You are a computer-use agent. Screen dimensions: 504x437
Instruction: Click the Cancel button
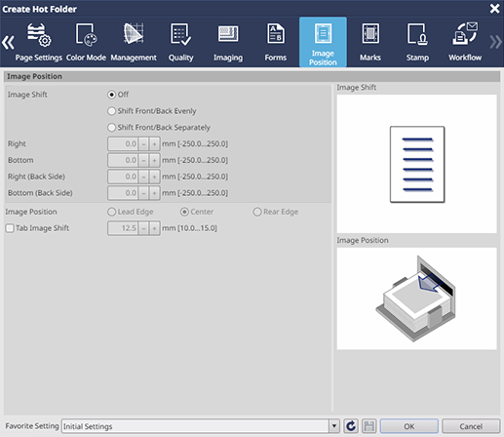[x=471, y=426]
